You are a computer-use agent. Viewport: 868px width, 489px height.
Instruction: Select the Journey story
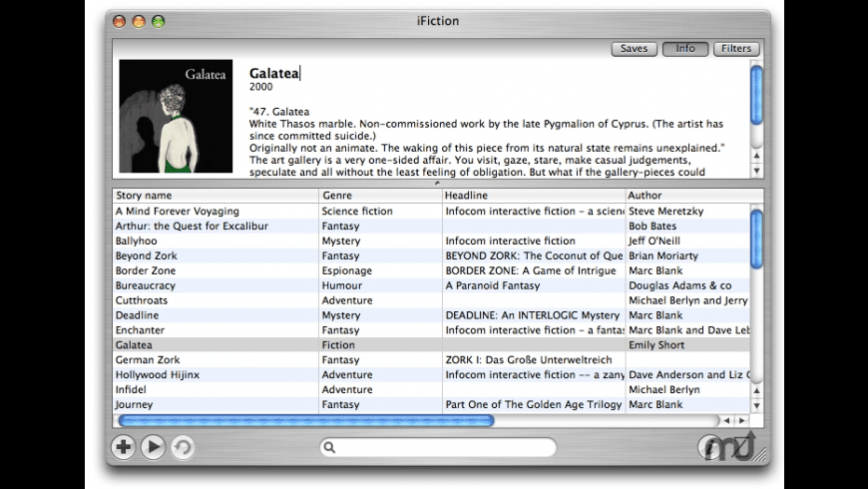432,405
